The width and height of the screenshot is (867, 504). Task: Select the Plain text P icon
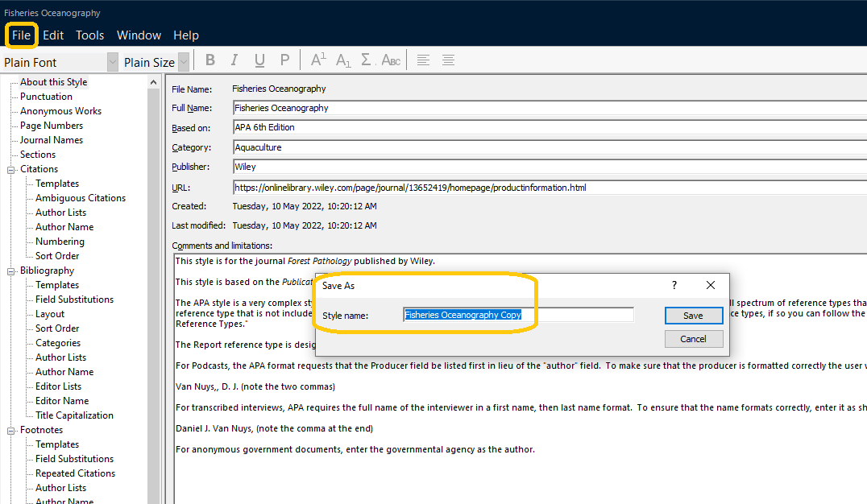pos(284,60)
